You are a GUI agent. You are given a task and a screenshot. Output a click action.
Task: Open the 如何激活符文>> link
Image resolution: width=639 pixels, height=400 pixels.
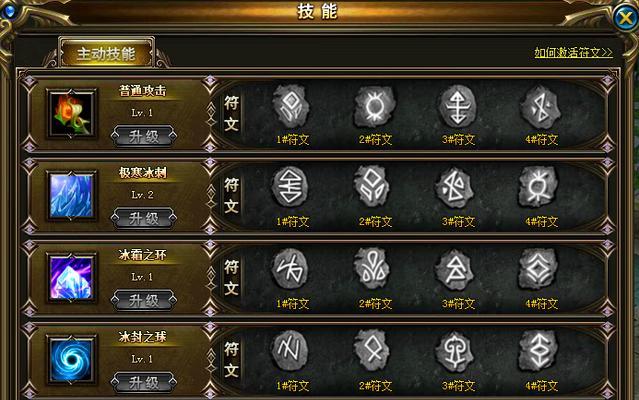point(573,53)
